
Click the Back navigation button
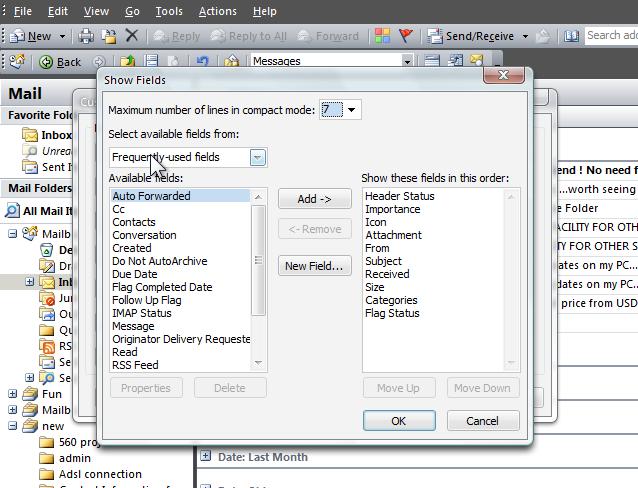pyautogui.click(x=60, y=62)
